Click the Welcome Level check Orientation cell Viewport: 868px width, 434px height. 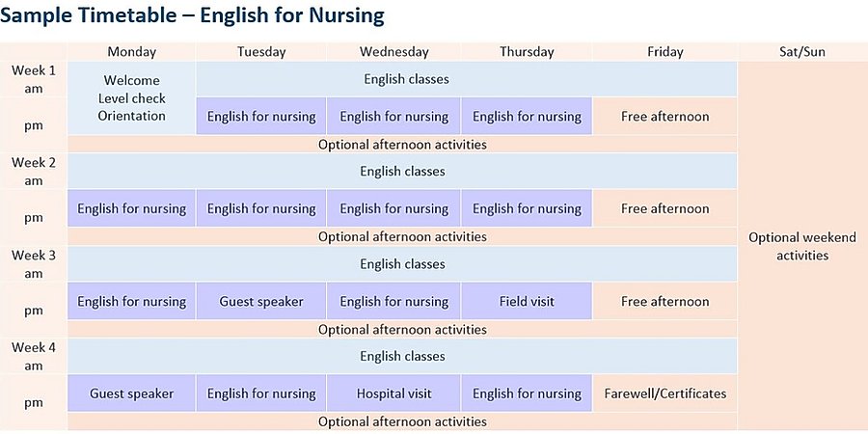pos(131,98)
